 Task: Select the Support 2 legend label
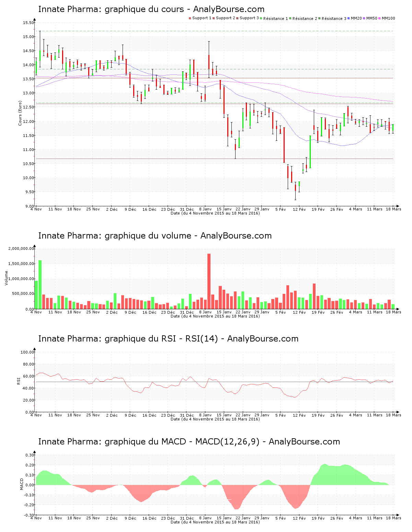226,18
